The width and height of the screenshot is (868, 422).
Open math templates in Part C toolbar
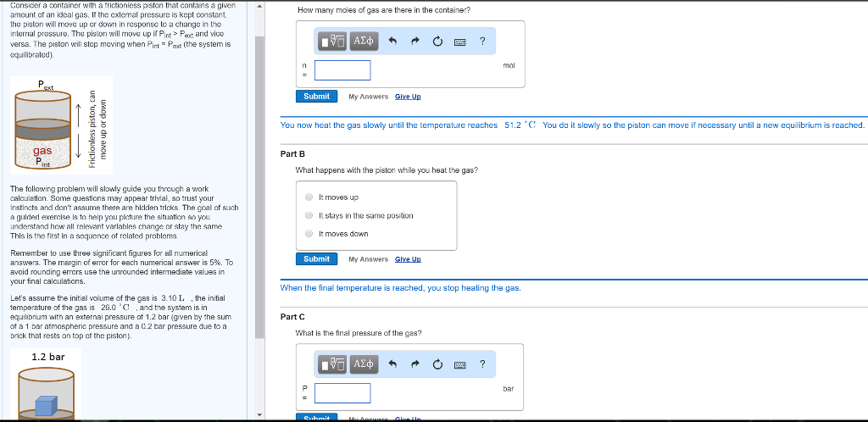pyautogui.click(x=332, y=364)
